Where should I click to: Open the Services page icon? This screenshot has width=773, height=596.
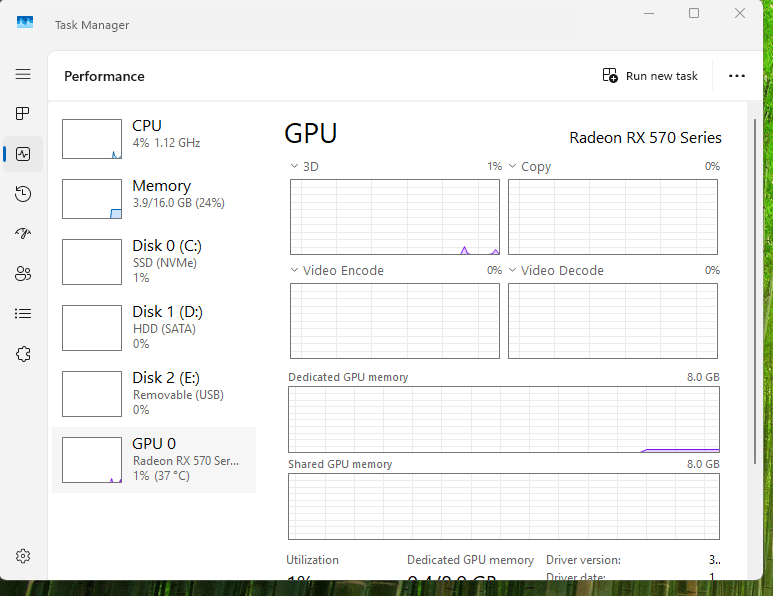point(23,353)
